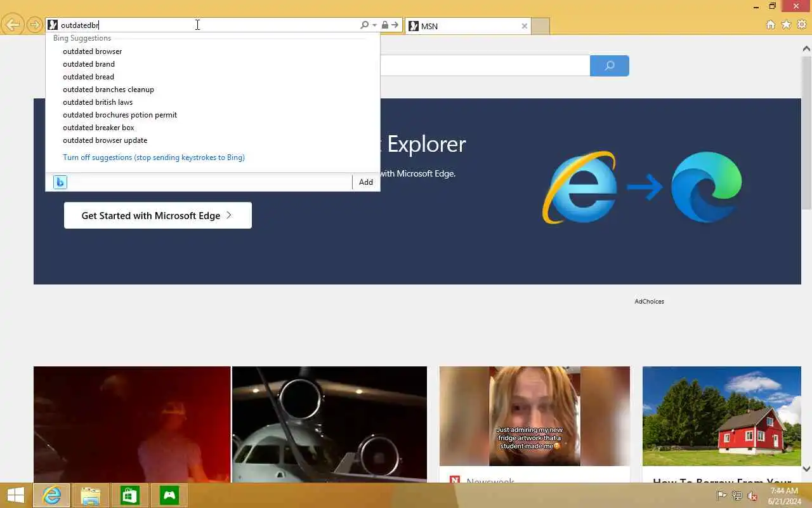
Task: Select suggestion 'outdated browser update'
Action: (x=213, y=140)
